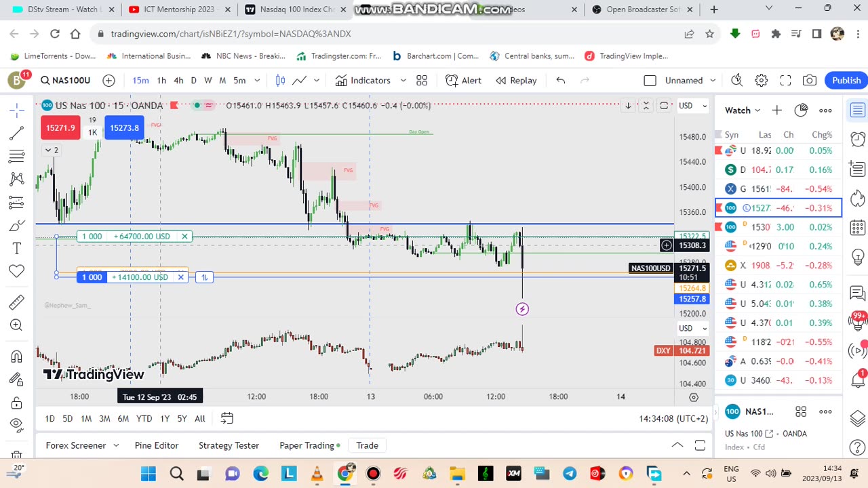
Task: Open the USD currency dropdown
Action: coord(693,105)
